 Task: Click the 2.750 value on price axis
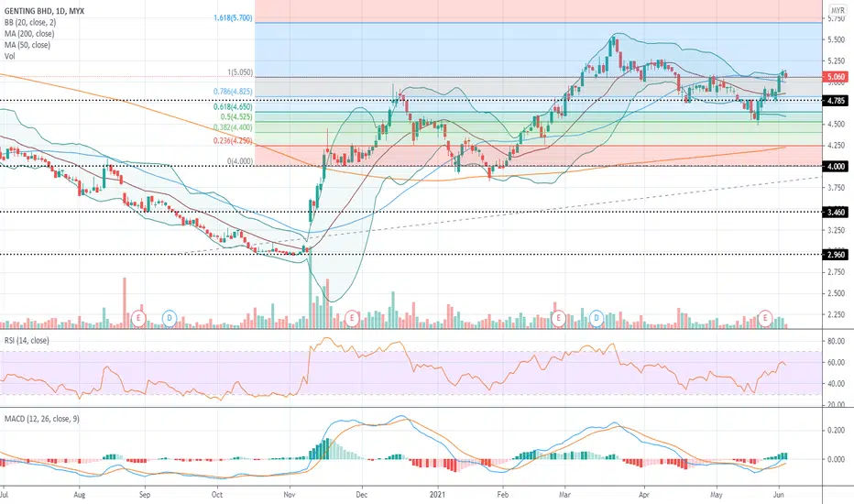[836, 272]
